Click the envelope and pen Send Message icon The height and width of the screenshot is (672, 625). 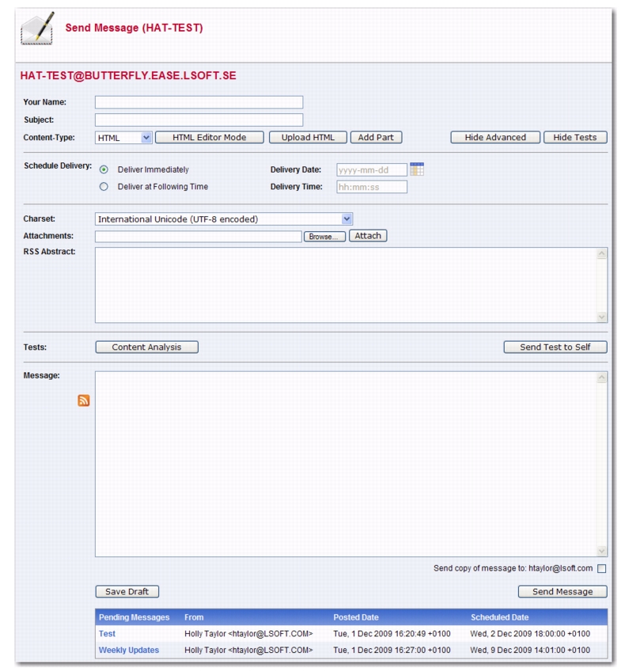(37, 28)
